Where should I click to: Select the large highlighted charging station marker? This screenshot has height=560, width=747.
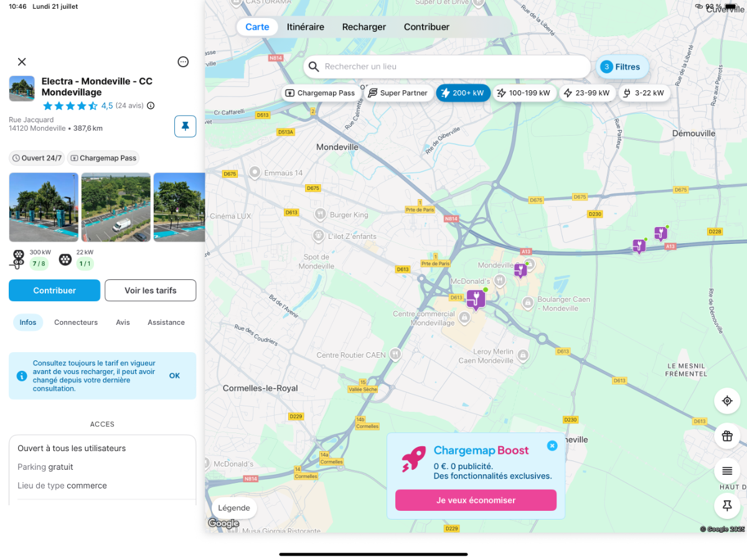[x=476, y=299]
